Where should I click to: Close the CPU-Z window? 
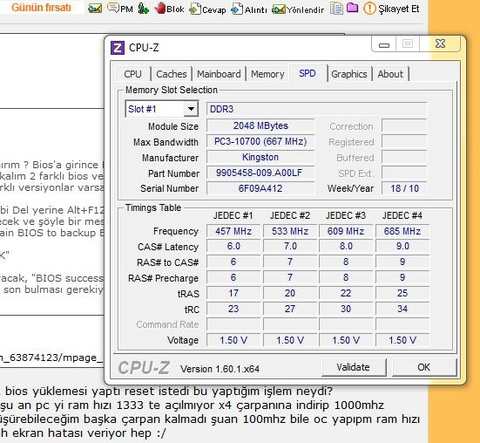click(440, 44)
